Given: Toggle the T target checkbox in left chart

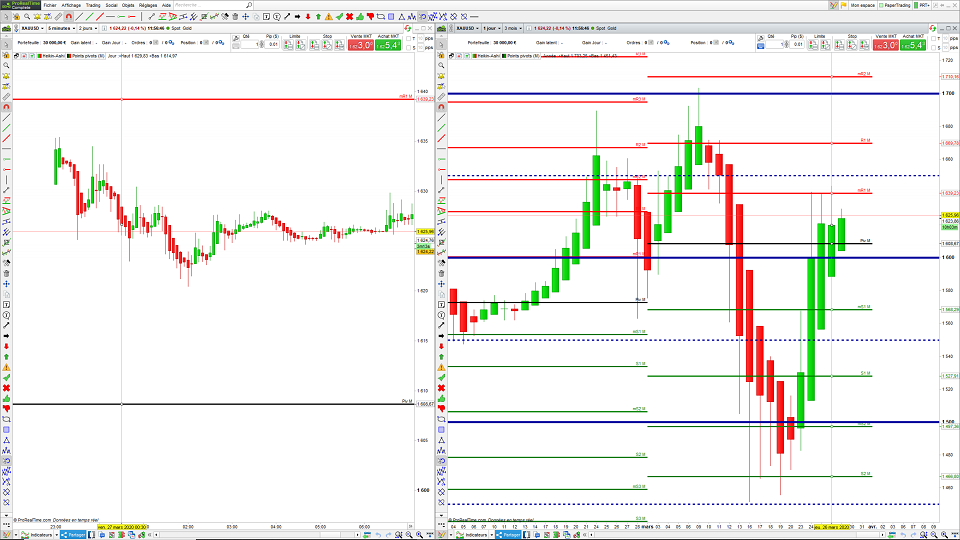Looking at the screenshot, I should 409,39.
